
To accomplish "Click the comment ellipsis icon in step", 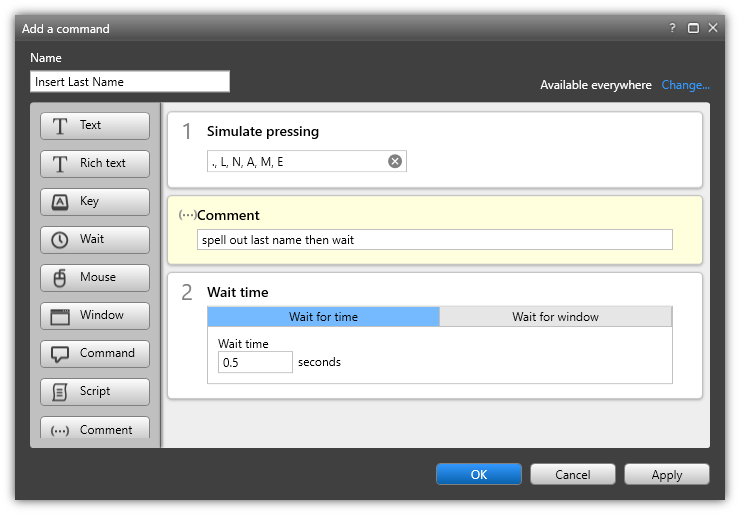I will coord(187,215).
